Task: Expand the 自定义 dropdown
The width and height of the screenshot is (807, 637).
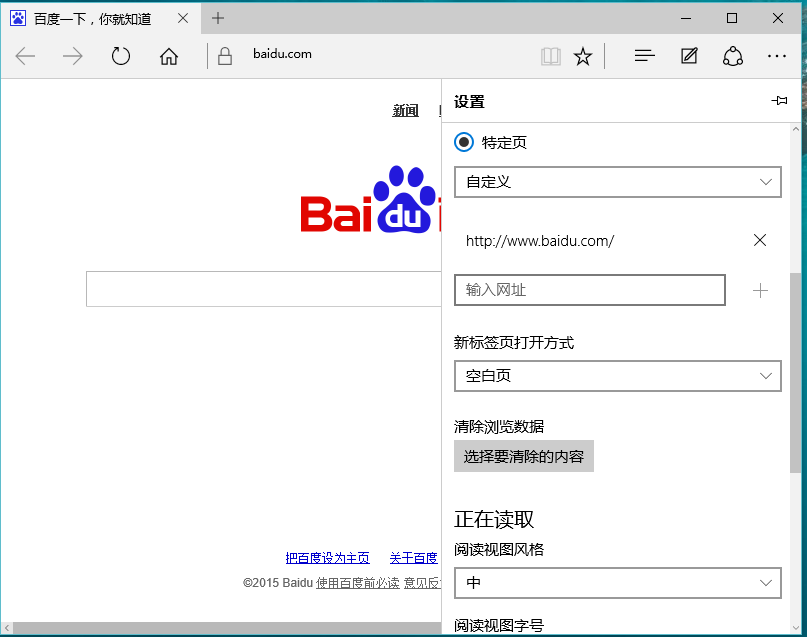Action: 617,182
